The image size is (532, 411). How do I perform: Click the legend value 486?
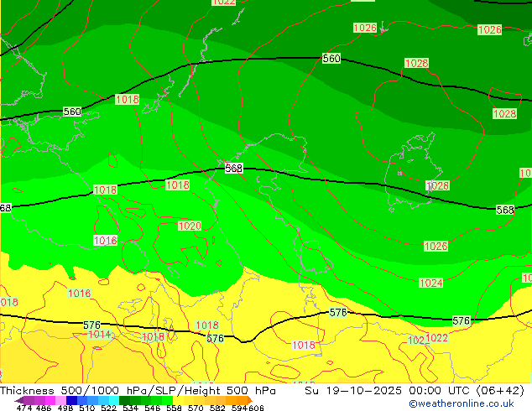point(44,408)
